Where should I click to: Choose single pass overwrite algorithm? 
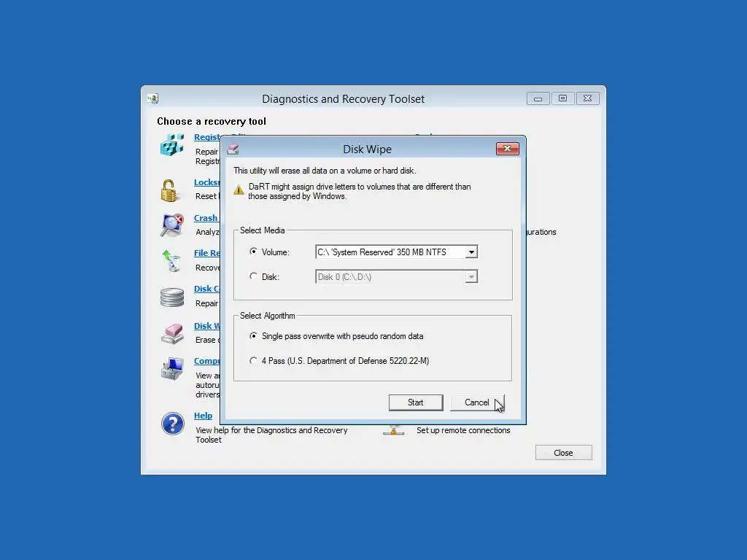coord(253,335)
